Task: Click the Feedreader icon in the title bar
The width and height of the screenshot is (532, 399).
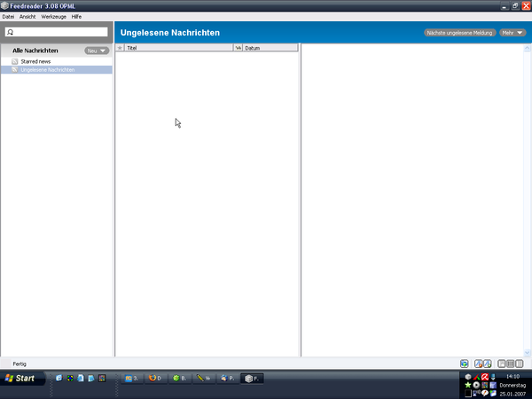Action: point(5,5)
